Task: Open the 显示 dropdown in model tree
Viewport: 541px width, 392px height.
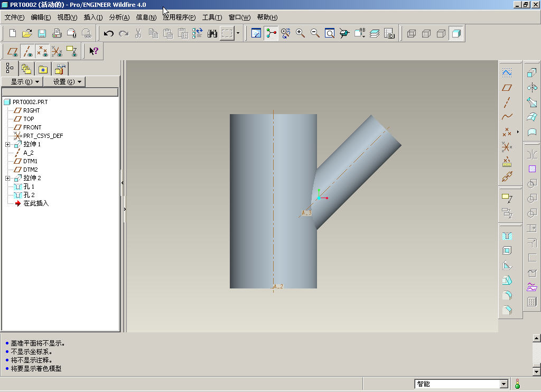Action: (25, 82)
